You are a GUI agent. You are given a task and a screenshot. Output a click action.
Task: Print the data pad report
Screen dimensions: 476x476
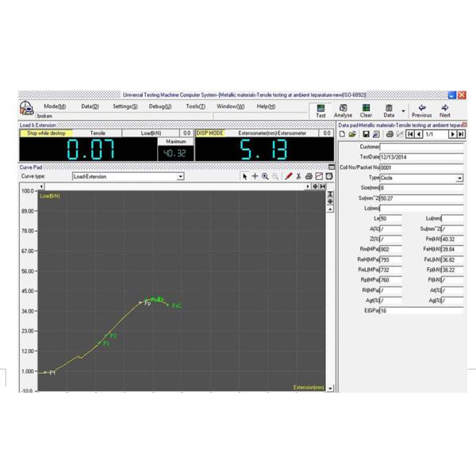[x=390, y=134]
